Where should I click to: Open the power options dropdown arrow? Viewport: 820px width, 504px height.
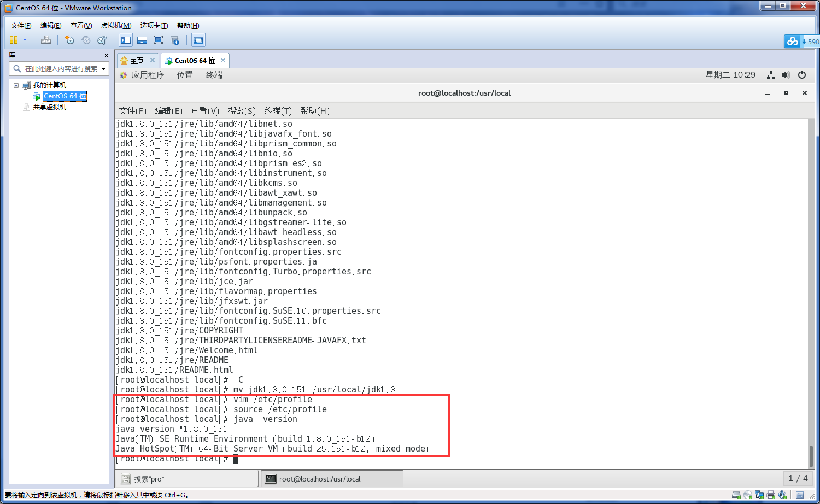(x=25, y=40)
